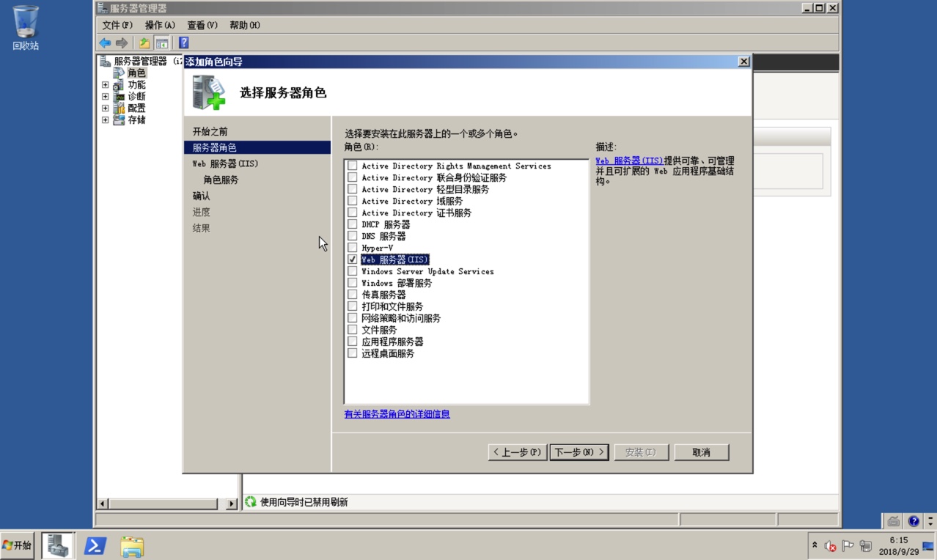Viewport: 937px width, 560px height.
Task: Check the 文件服务 role
Action: coord(353,330)
